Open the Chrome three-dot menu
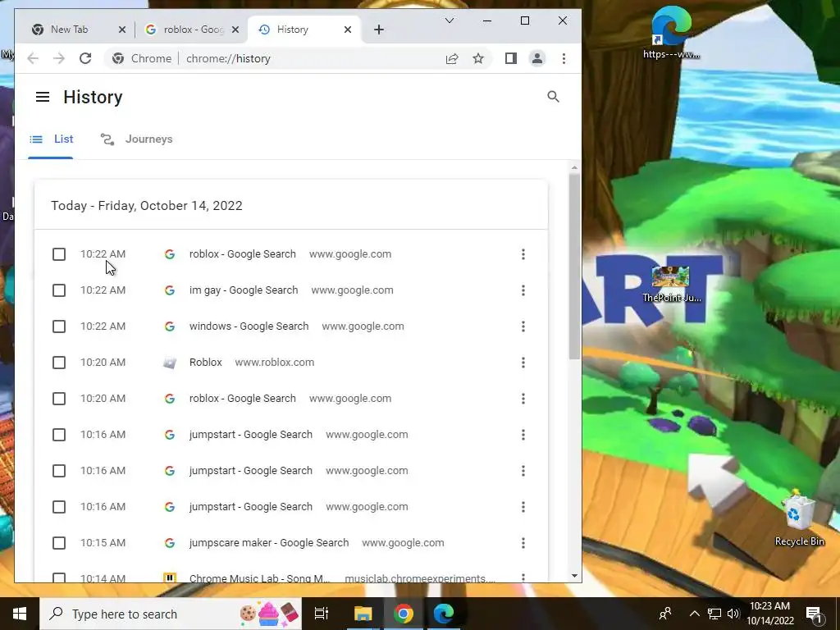This screenshot has width=840, height=630. click(x=564, y=58)
